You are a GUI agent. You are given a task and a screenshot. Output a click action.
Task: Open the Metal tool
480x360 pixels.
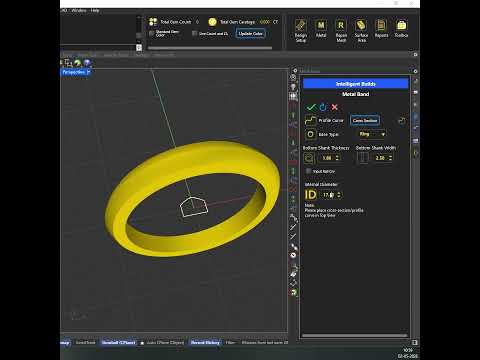pos(321,29)
